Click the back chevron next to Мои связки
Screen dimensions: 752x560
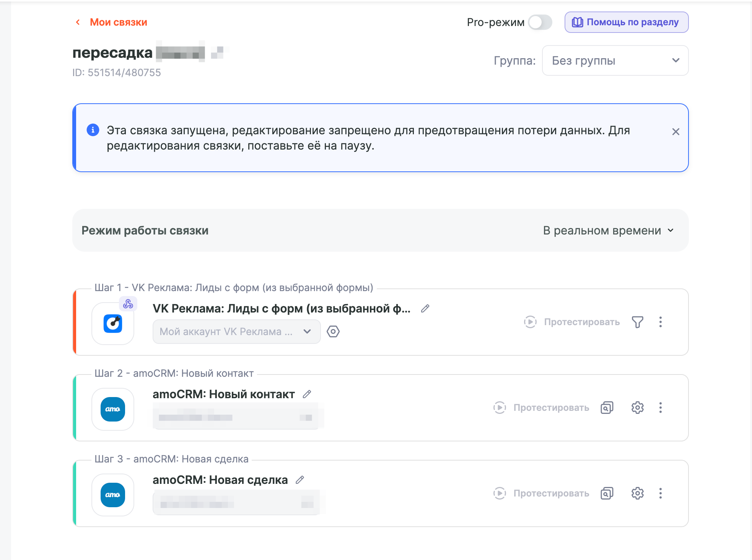(x=78, y=22)
